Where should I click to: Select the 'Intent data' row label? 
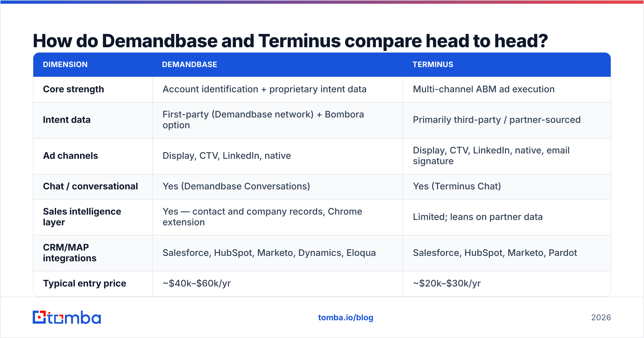(x=67, y=120)
